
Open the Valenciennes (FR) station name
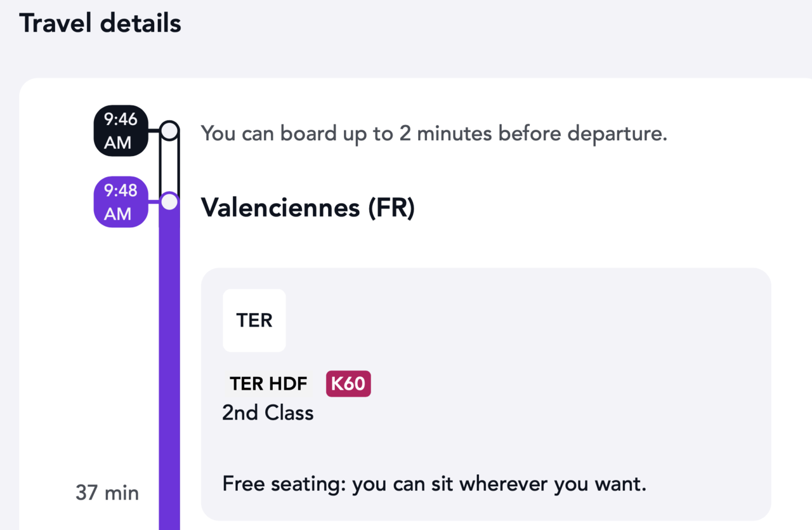308,208
